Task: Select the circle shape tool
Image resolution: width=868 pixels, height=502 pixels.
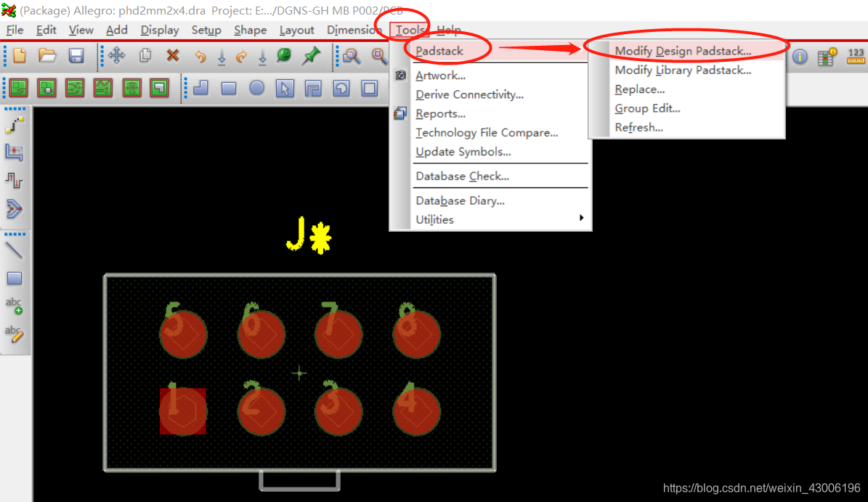Action: [x=257, y=88]
